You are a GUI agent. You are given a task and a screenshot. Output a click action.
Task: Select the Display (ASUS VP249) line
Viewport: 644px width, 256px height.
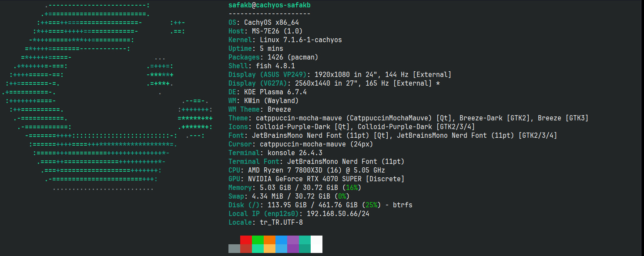pos(340,75)
